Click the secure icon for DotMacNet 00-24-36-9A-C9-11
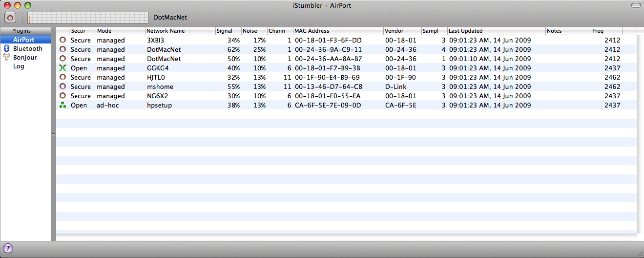Image resolution: width=644 pixels, height=258 pixels. click(62, 49)
